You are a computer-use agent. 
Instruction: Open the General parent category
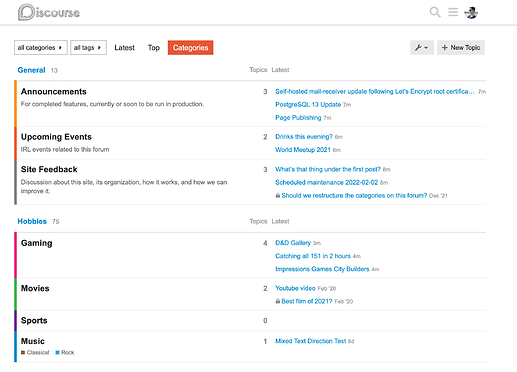[31, 70]
